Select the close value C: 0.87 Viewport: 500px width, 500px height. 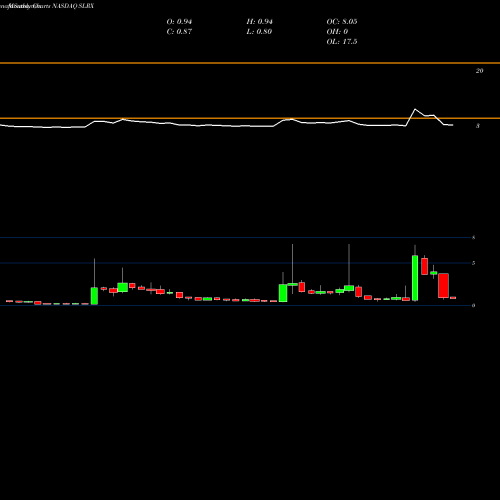(179, 32)
